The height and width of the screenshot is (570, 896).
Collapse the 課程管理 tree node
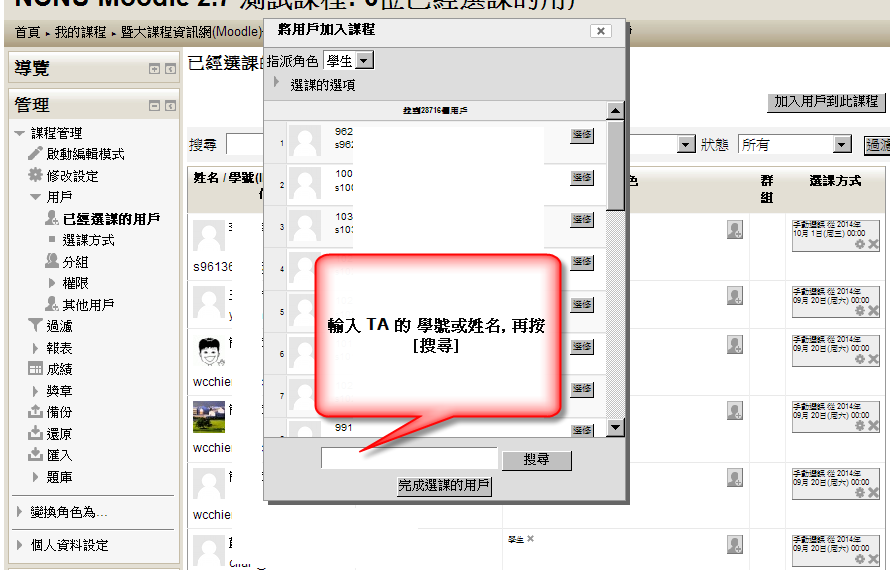[20, 134]
